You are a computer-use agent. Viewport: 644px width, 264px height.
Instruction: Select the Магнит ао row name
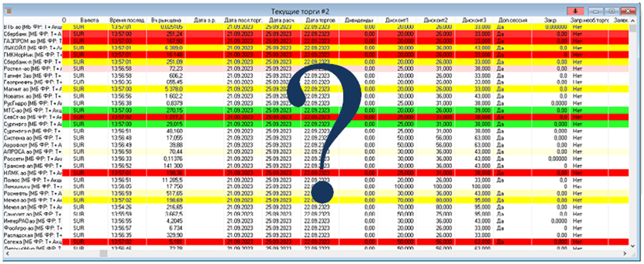(x=32, y=89)
